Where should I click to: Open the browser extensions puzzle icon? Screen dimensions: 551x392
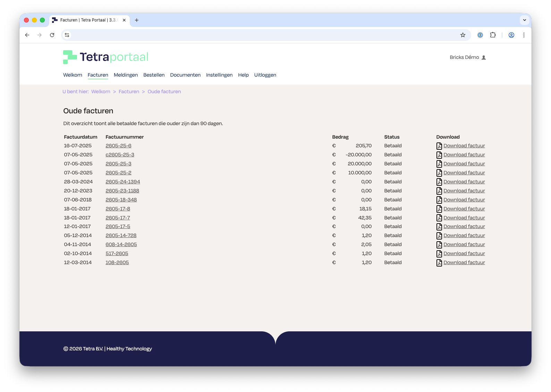click(493, 35)
